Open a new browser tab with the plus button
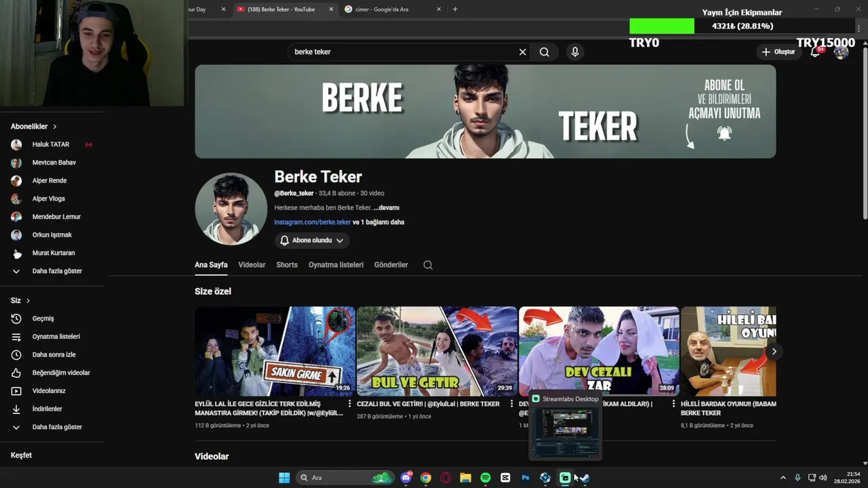 click(455, 9)
